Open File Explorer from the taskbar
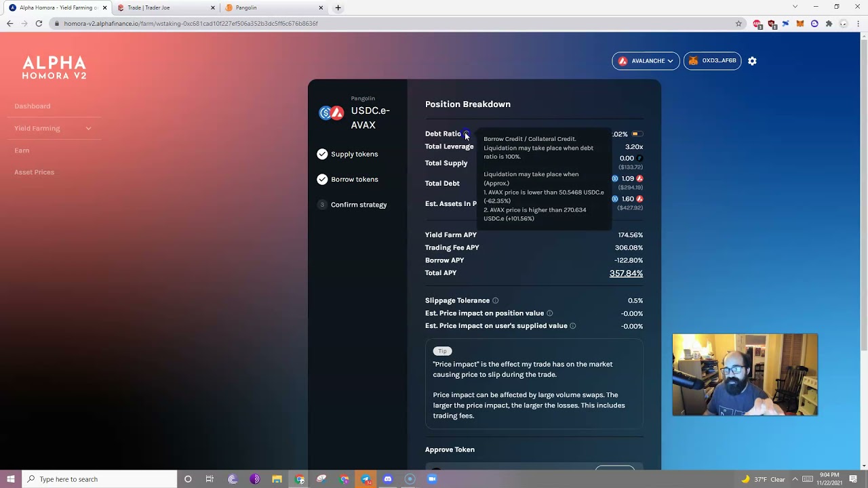Screen dimensions: 868x488 click(x=277, y=479)
